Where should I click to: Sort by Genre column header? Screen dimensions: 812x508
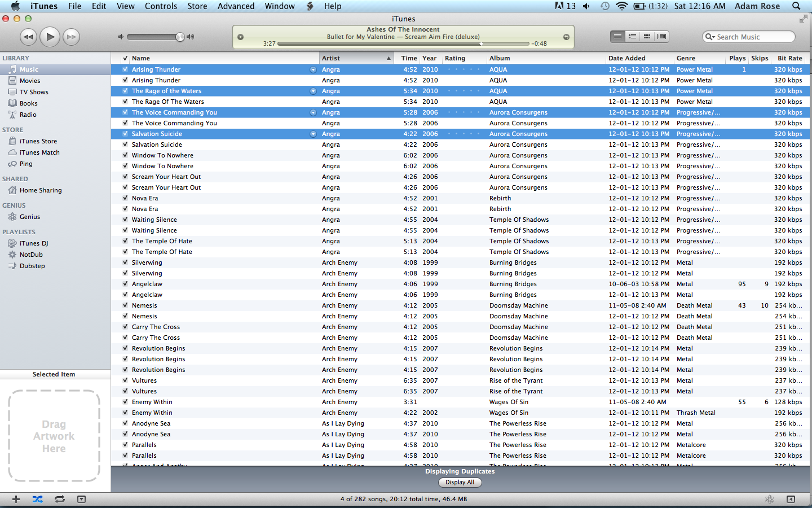point(700,58)
